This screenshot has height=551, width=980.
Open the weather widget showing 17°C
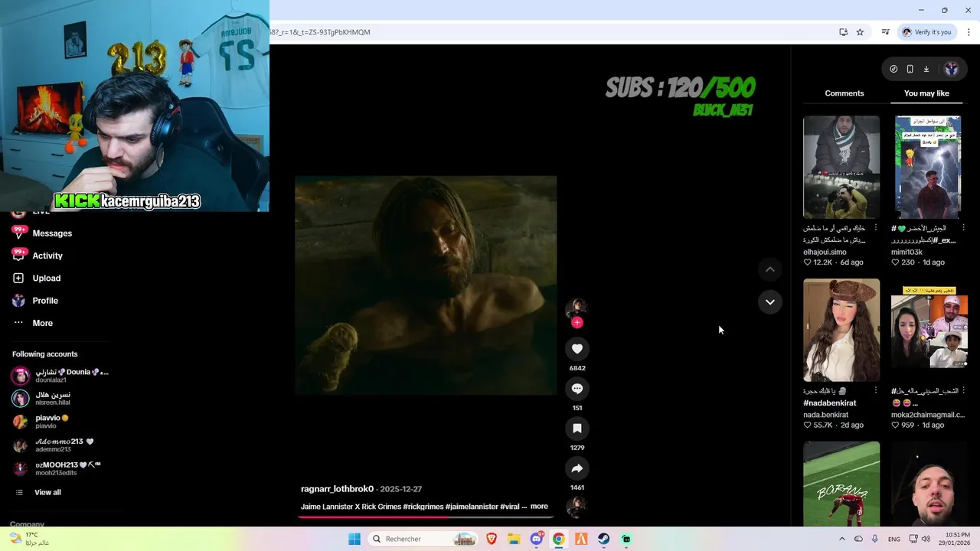(31, 539)
